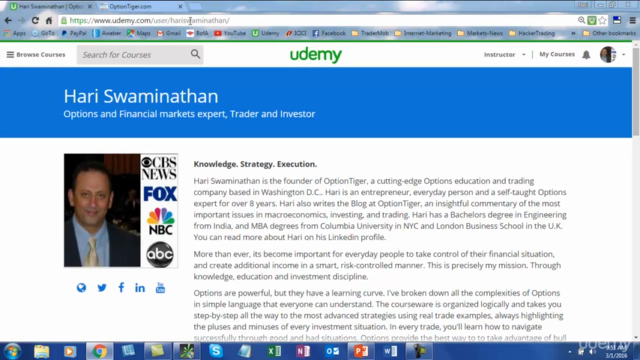
Task: Reload the page with the refresh icon
Action: click(35, 20)
